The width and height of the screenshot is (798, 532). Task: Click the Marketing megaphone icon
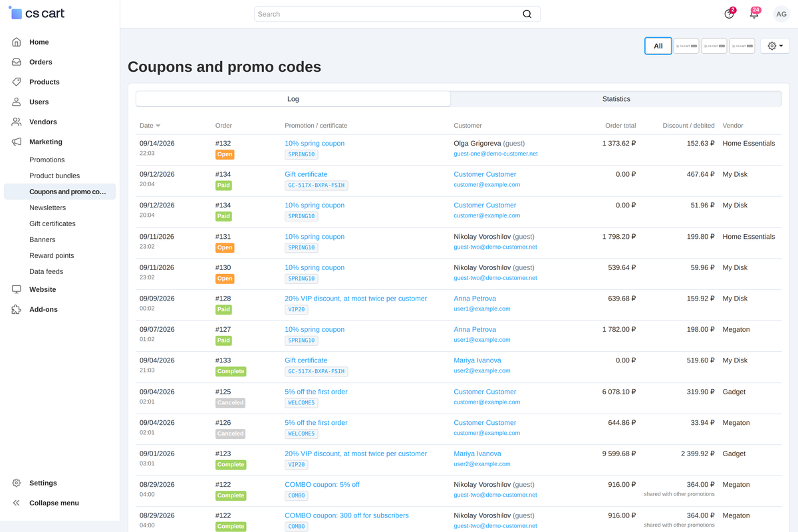coord(17,142)
